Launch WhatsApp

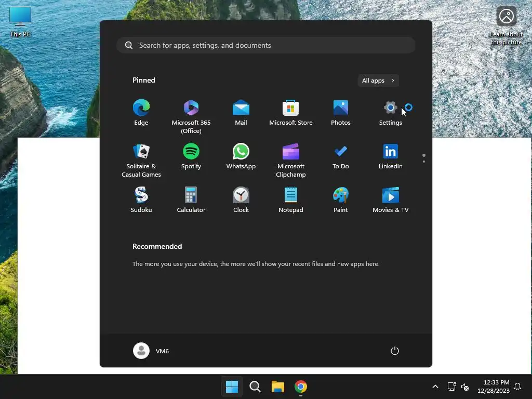tap(241, 157)
